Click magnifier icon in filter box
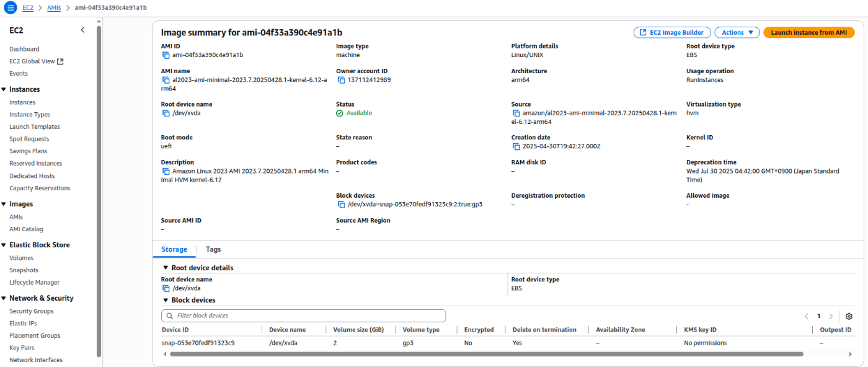The width and height of the screenshot is (868, 367). [x=169, y=316]
